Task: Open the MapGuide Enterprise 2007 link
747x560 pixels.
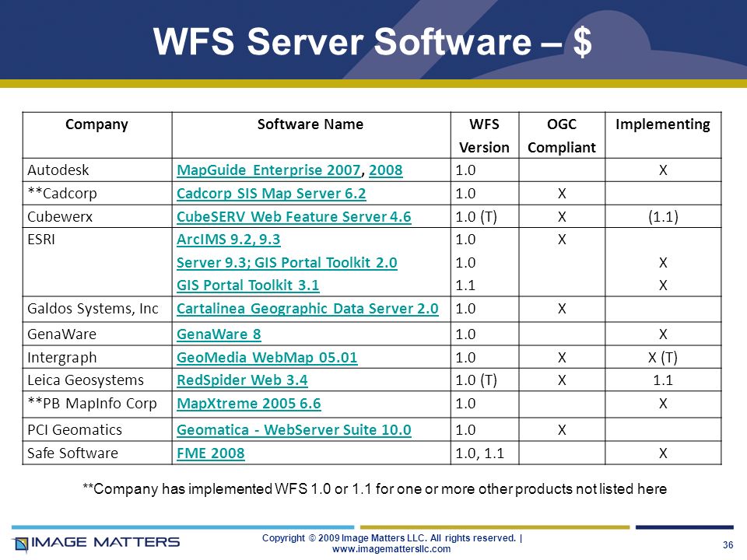Action: pos(268,170)
